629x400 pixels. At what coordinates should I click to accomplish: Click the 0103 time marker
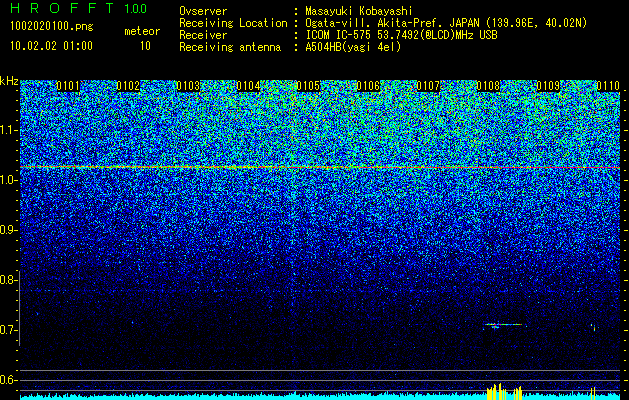click(188, 86)
